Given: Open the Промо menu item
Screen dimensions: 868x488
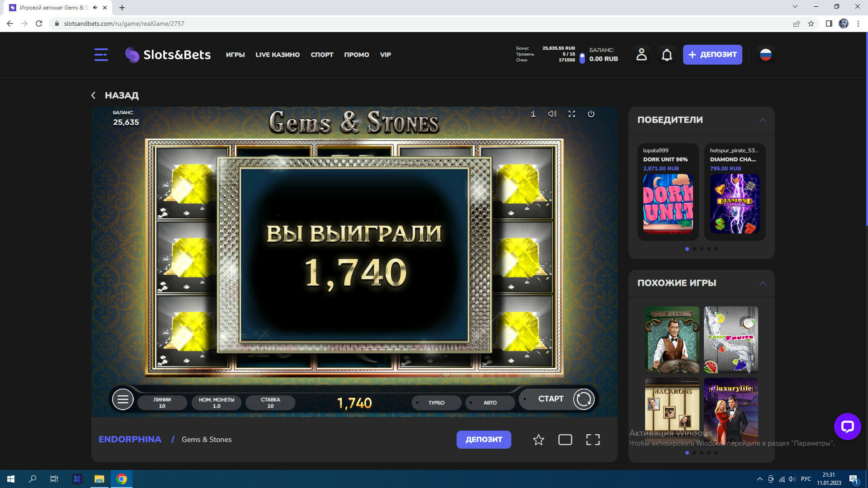Looking at the screenshot, I should click(x=356, y=55).
